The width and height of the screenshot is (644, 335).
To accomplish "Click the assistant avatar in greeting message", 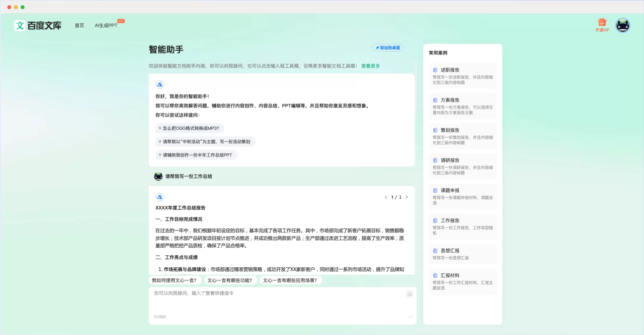I will [x=160, y=85].
